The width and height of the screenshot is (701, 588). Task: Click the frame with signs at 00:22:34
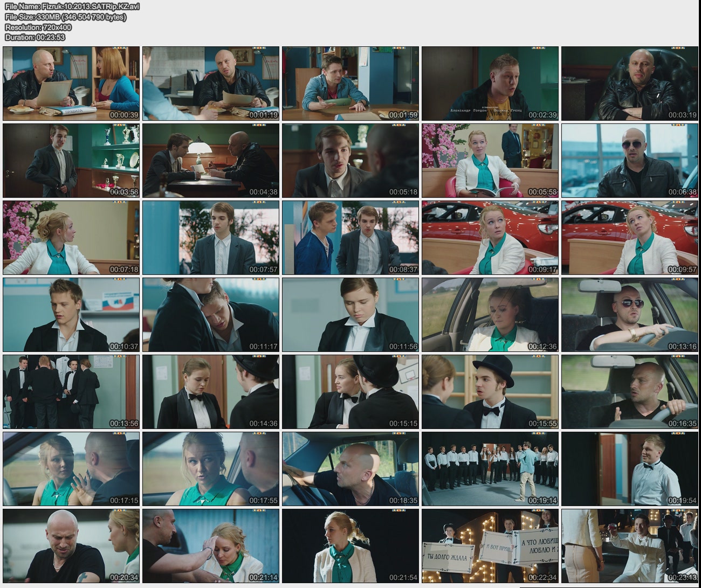pos(490,546)
